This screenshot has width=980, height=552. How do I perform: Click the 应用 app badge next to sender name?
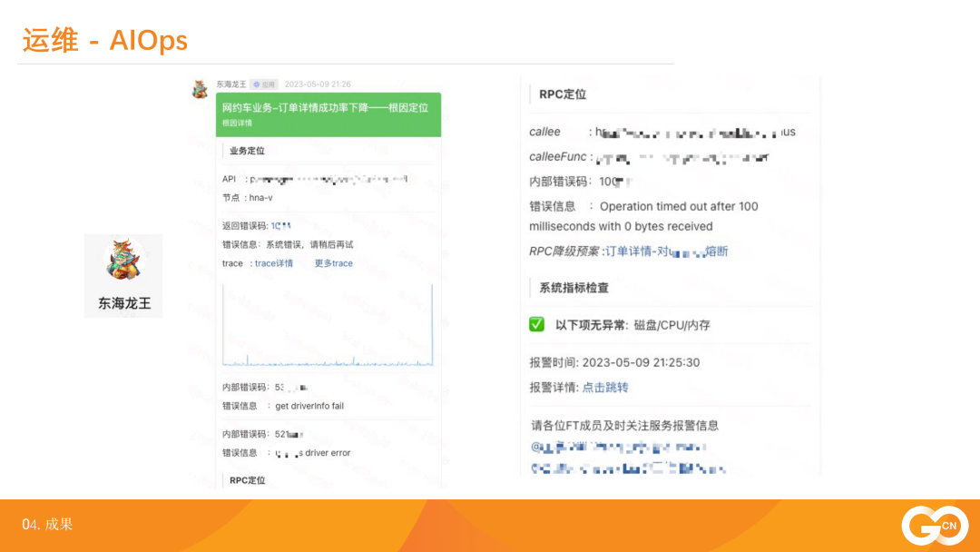click(x=262, y=84)
